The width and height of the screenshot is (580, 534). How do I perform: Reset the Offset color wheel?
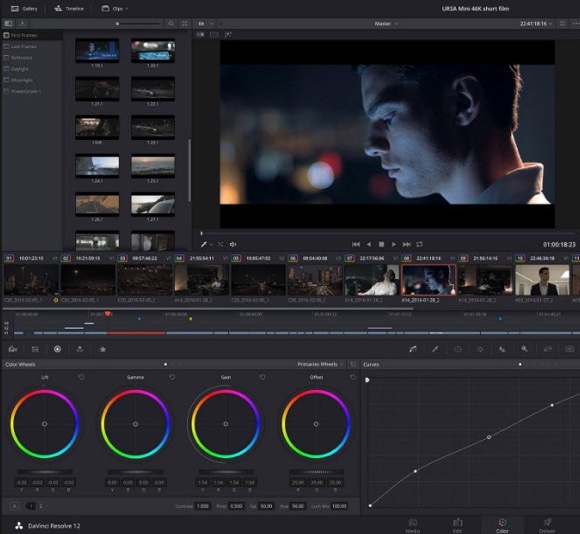[x=353, y=377]
